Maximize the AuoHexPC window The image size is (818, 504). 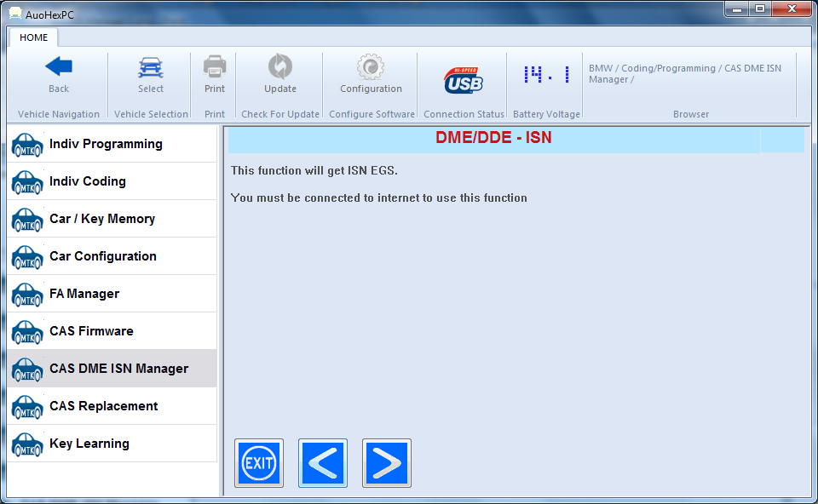pos(760,9)
